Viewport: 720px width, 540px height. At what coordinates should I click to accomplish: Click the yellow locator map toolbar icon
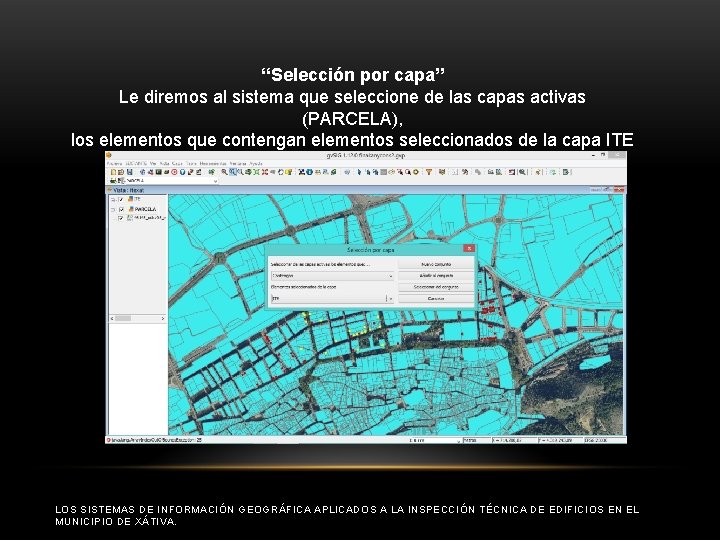(289, 172)
